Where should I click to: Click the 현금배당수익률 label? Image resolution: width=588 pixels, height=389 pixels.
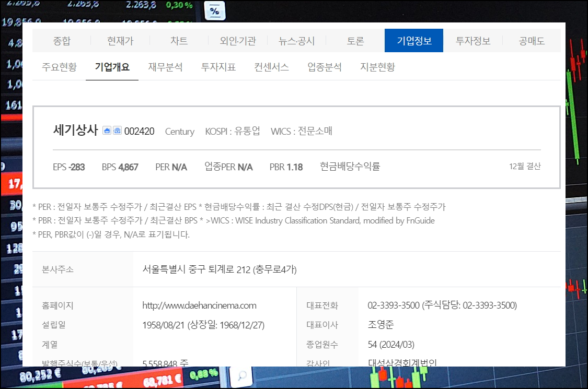[350, 167]
